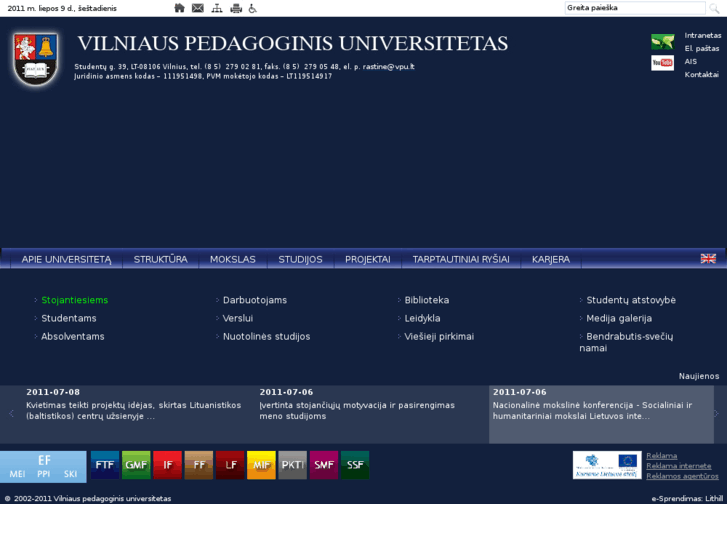
Task: Open the brown FF faculty tile
Action: tap(198, 465)
